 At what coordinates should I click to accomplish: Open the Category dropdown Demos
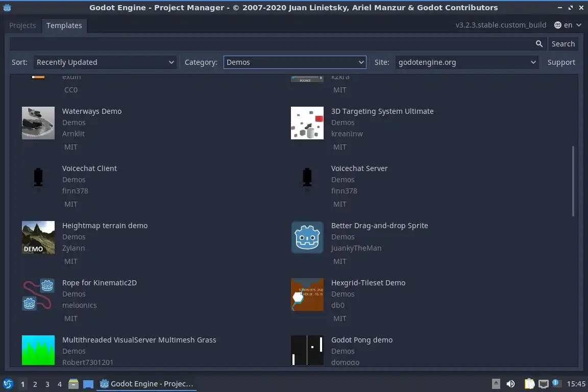coord(295,62)
